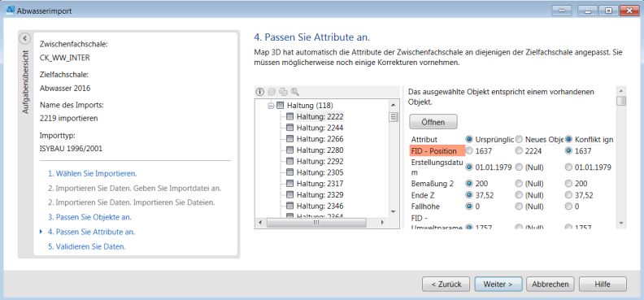Click attribute panel scrollbar down arrow
This screenshot has width=644, height=300.
pos(621,223)
